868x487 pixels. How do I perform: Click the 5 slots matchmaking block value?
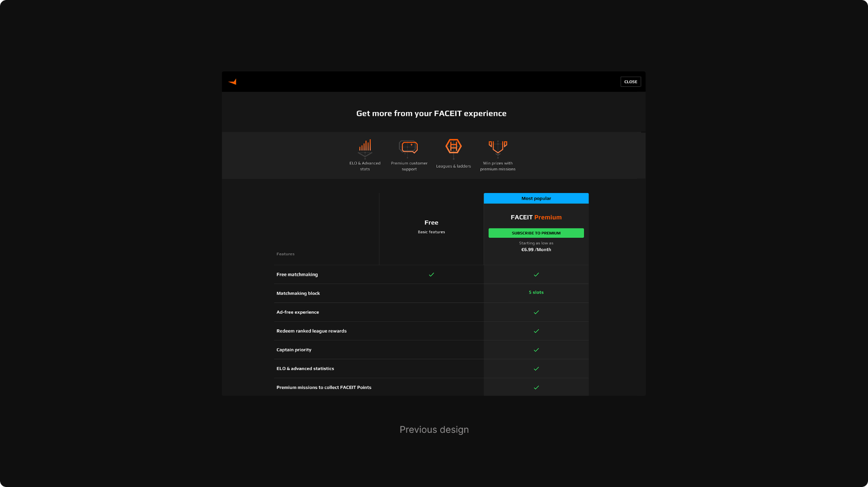(536, 292)
